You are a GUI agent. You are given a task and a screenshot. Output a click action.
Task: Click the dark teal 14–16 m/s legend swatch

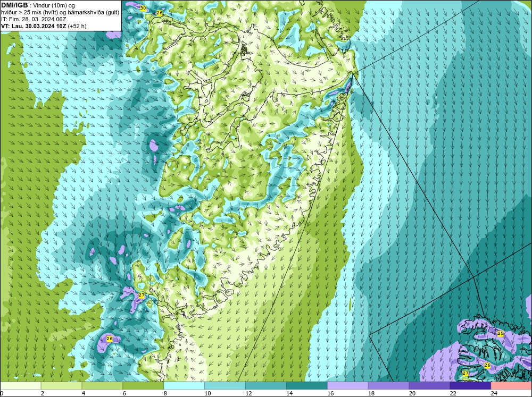coord(307,386)
